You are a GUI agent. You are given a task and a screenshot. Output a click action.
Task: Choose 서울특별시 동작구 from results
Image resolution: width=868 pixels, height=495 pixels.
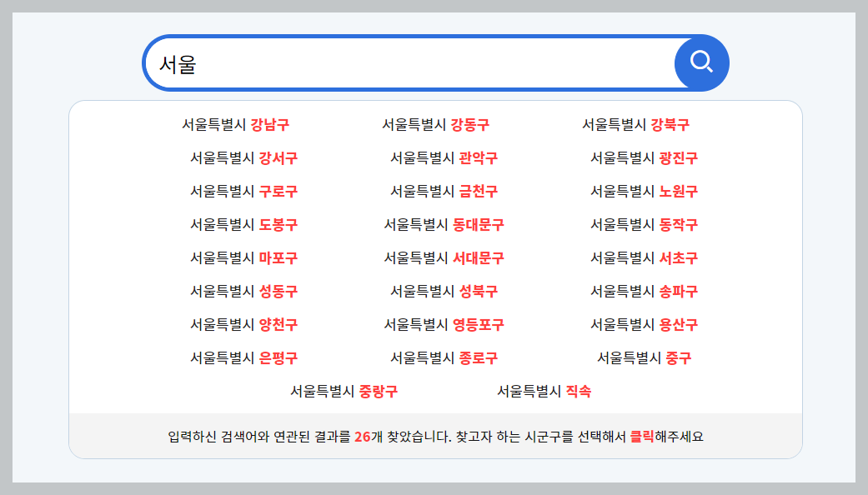644,224
